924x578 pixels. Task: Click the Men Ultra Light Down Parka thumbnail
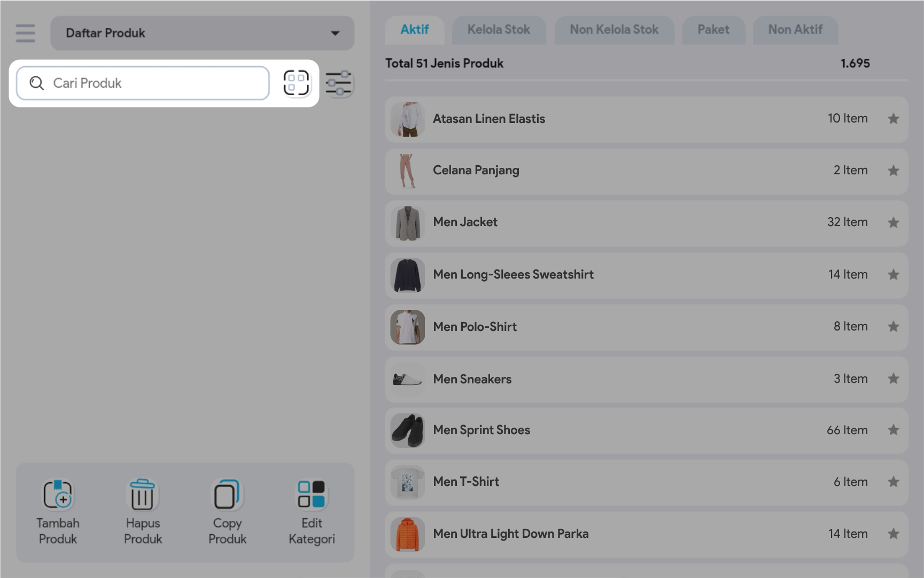point(407,534)
